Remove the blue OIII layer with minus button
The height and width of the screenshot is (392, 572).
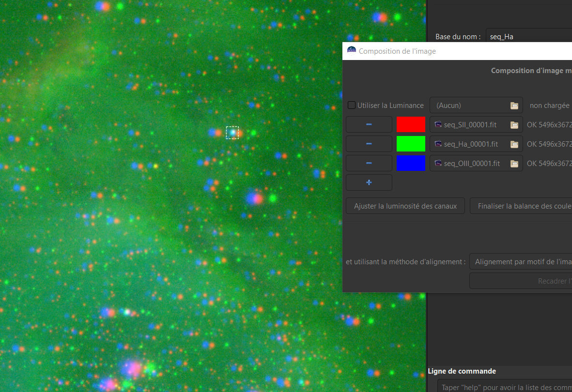click(x=369, y=164)
